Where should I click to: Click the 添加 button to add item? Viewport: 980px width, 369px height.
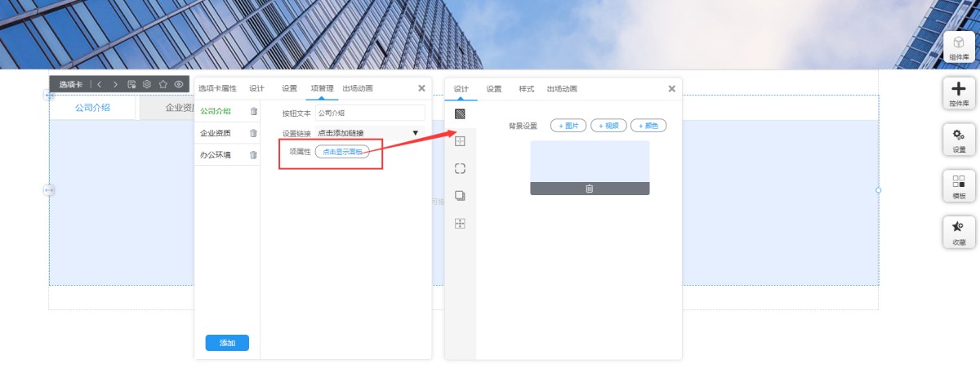[227, 343]
